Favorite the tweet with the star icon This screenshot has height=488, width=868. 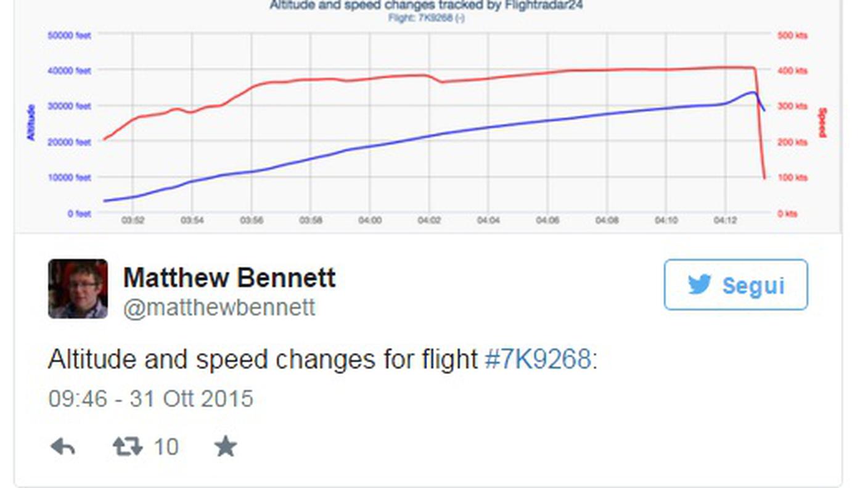[226, 446]
